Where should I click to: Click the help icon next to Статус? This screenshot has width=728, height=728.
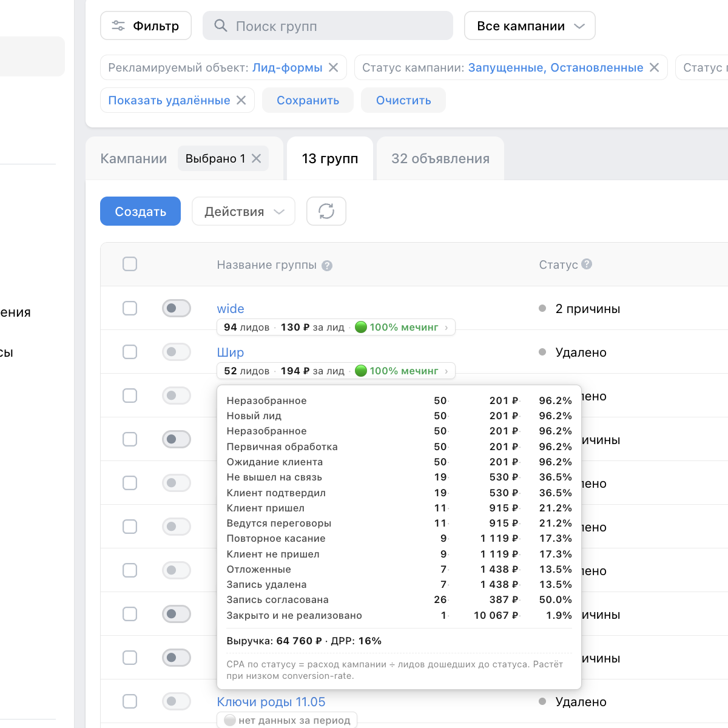(587, 264)
